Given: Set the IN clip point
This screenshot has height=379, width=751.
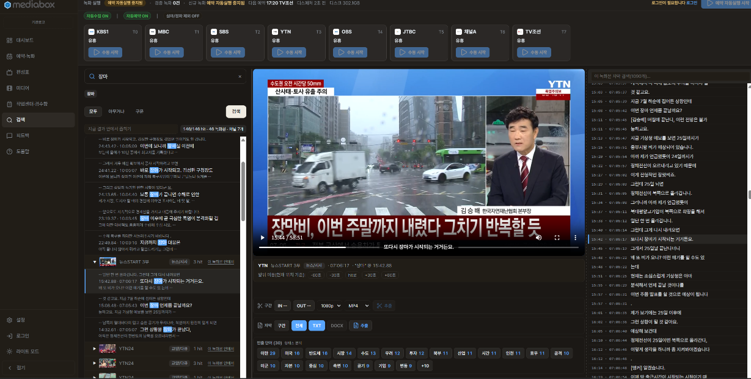Looking at the screenshot, I should pyautogui.click(x=282, y=306).
